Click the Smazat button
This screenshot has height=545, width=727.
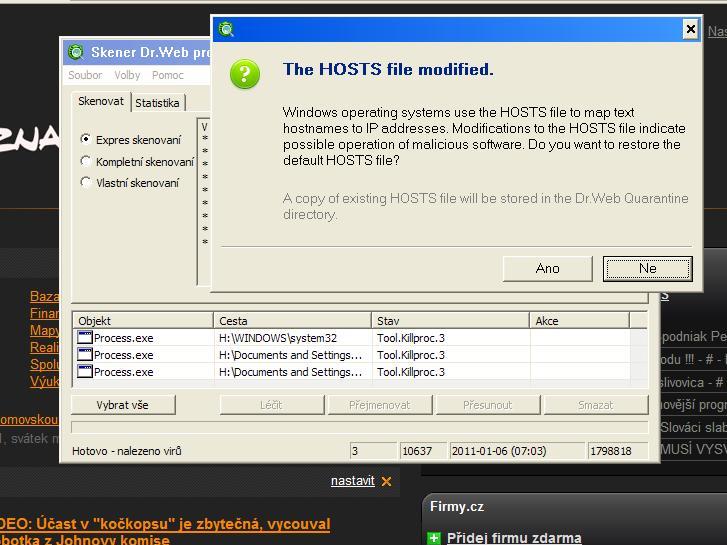596,405
